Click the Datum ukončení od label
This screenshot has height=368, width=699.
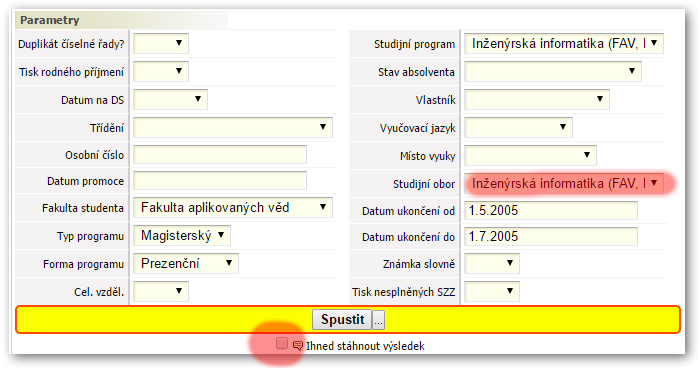pyautogui.click(x=408, y=211)
